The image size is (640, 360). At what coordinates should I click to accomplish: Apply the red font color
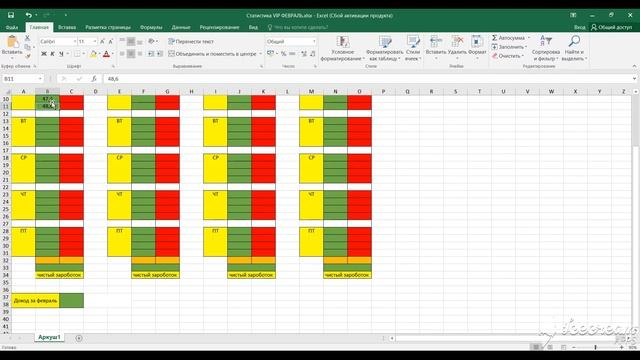[x=107, y=54]
